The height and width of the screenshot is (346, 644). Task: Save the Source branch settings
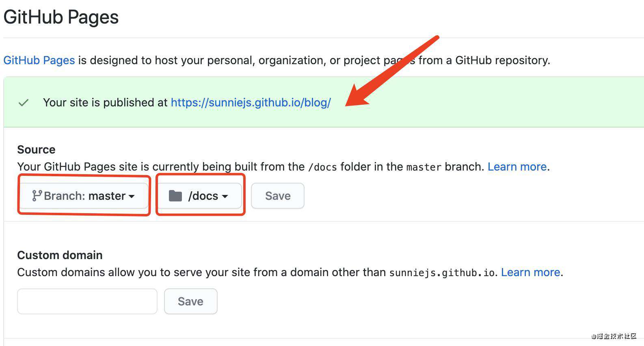(278, 196)
